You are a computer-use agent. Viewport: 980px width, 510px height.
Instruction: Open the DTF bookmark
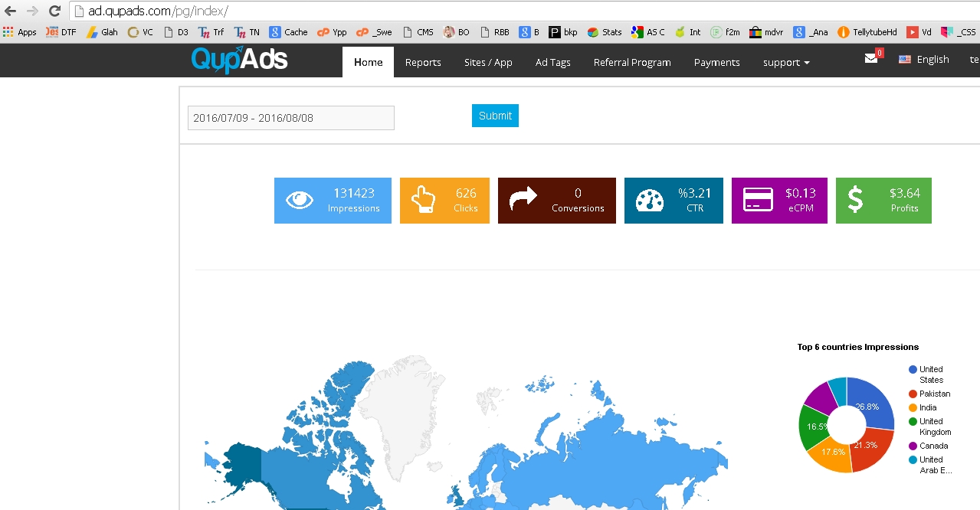pyautogui.click(x=61, y=32)
